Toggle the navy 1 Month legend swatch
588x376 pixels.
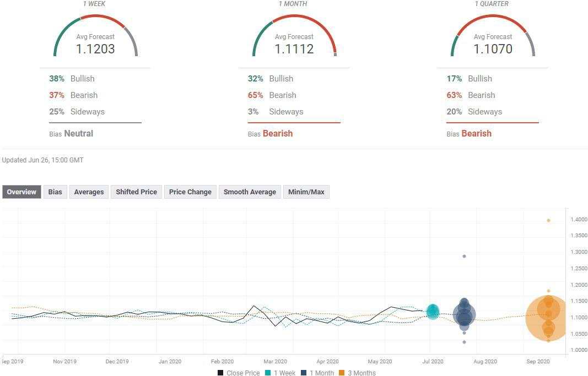(304, 373)
